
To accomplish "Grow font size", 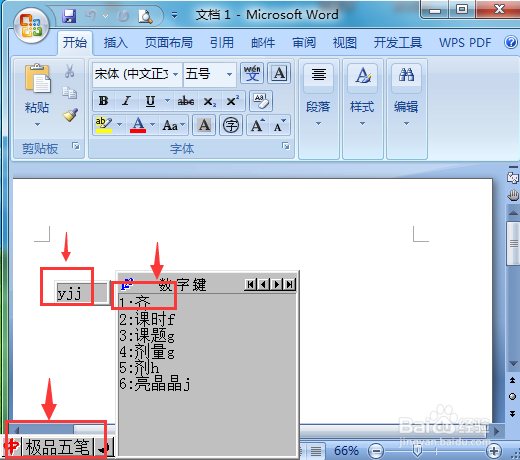I will [x=258, y=125].
